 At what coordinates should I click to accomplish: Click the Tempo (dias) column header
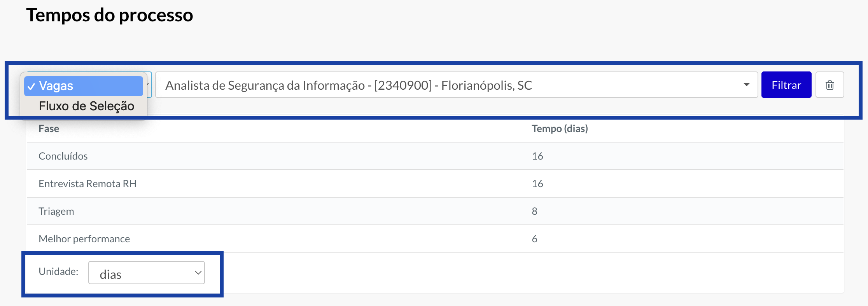pos(560,129)
